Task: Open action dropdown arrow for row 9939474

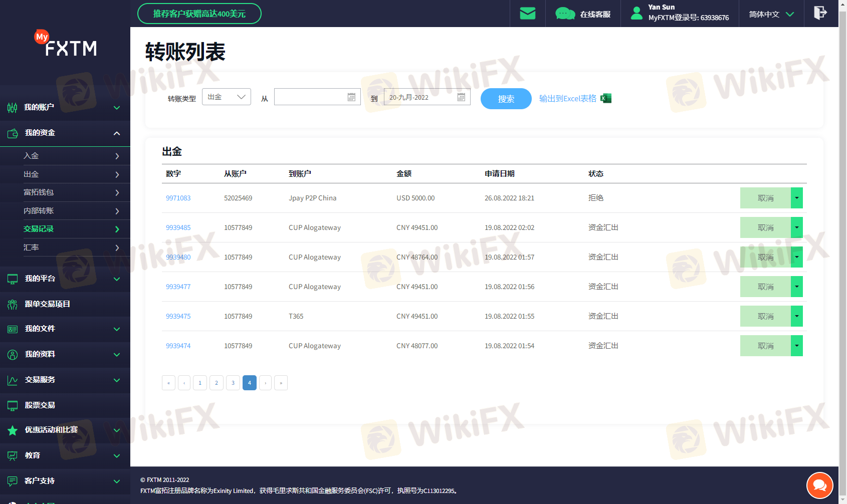Action: 797,346
